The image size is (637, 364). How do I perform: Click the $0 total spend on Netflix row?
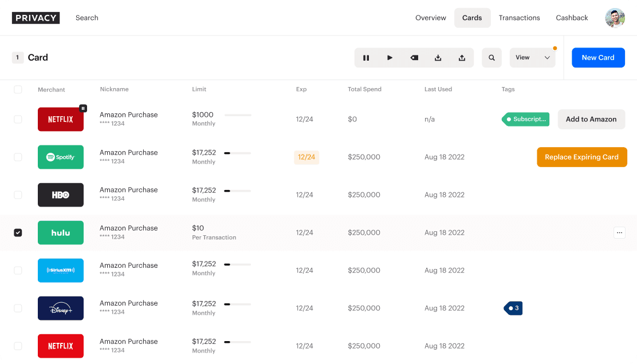pos(352,119)
